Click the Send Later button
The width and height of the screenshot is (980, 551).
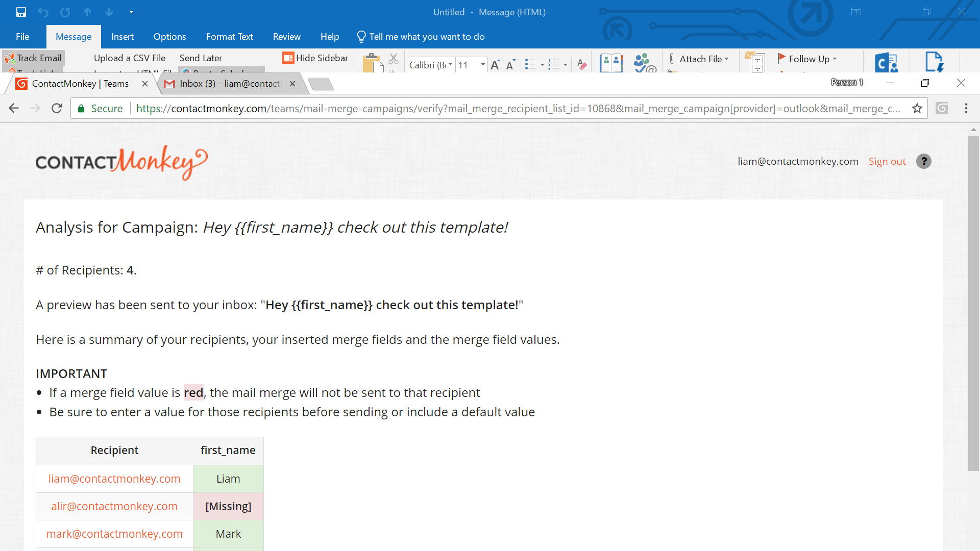pos(201,58)
